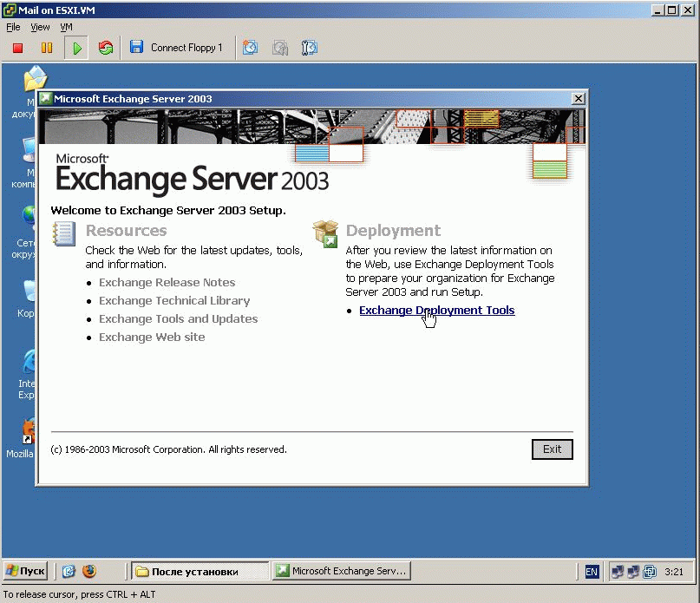The height and width of the screenshot is (603, 700).
Task: Switch to the После установки taskbar window
Action: point(200,571)
